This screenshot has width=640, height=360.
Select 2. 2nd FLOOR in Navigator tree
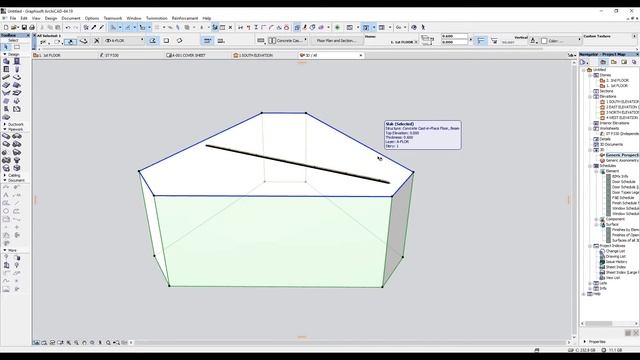617,80
